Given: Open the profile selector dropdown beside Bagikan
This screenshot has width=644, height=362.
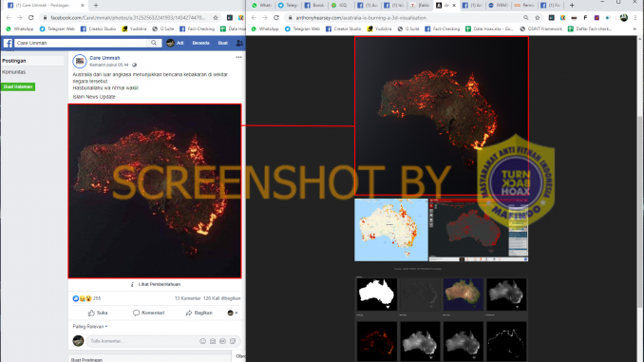Looking at the screenshot, I should tap(233, 313).
